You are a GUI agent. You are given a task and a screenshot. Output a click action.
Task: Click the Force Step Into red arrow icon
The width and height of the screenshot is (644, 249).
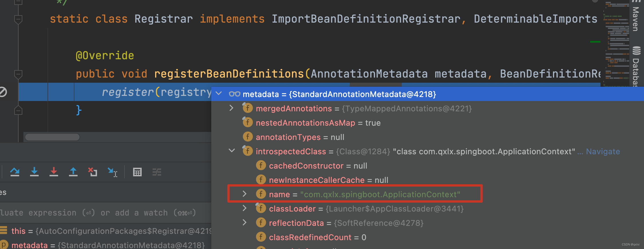click(54, 172)
